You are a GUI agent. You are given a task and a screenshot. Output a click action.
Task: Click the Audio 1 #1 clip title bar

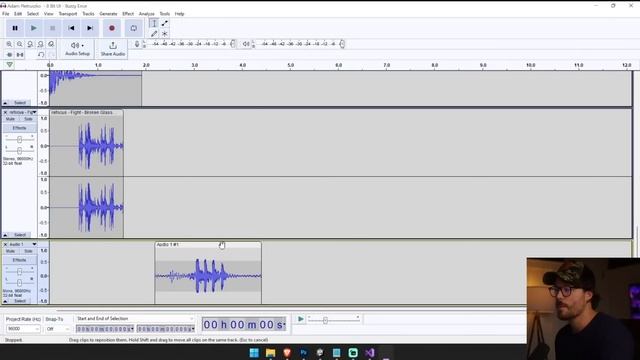(x=208, y=244)
